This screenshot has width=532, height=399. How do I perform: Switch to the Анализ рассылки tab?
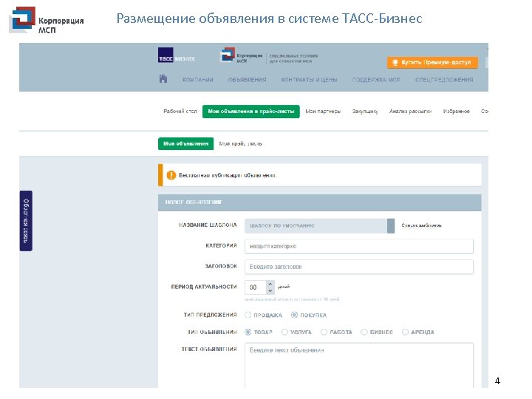tap(410, 112)
